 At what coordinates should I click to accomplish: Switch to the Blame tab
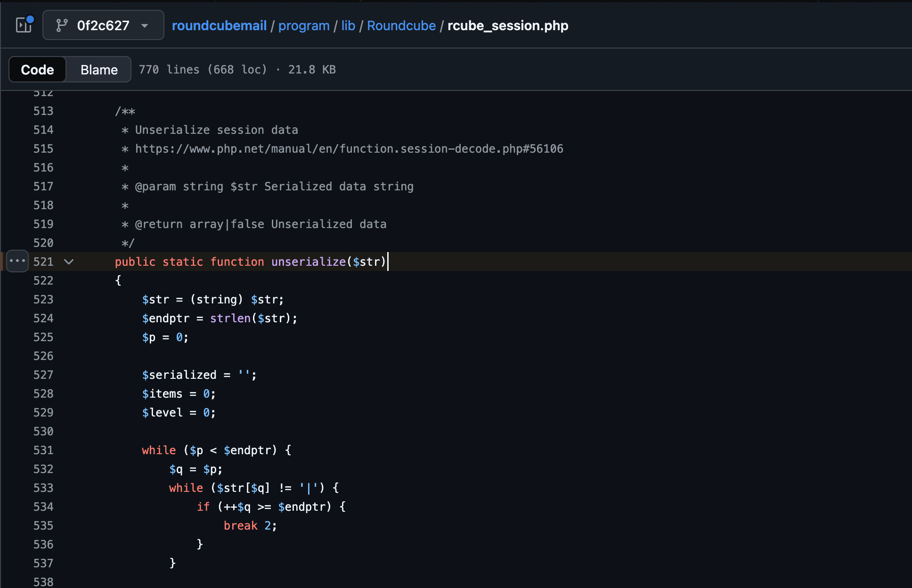pyautogui.click(x=99, y=70)
